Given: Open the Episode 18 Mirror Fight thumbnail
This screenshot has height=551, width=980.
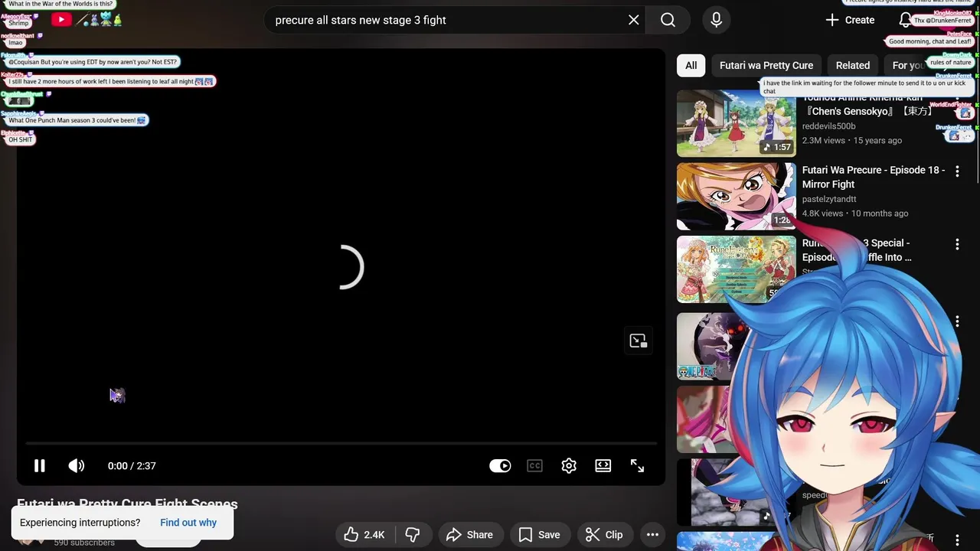Looking at the screenshot, I should pyautogui.click(x=737, y=196).
